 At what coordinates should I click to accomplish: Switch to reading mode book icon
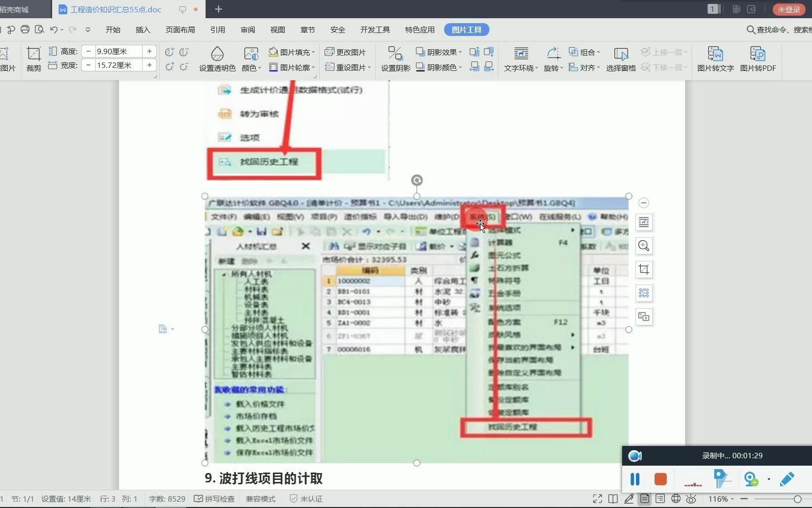pyautogui.click(x=613, y=499)
